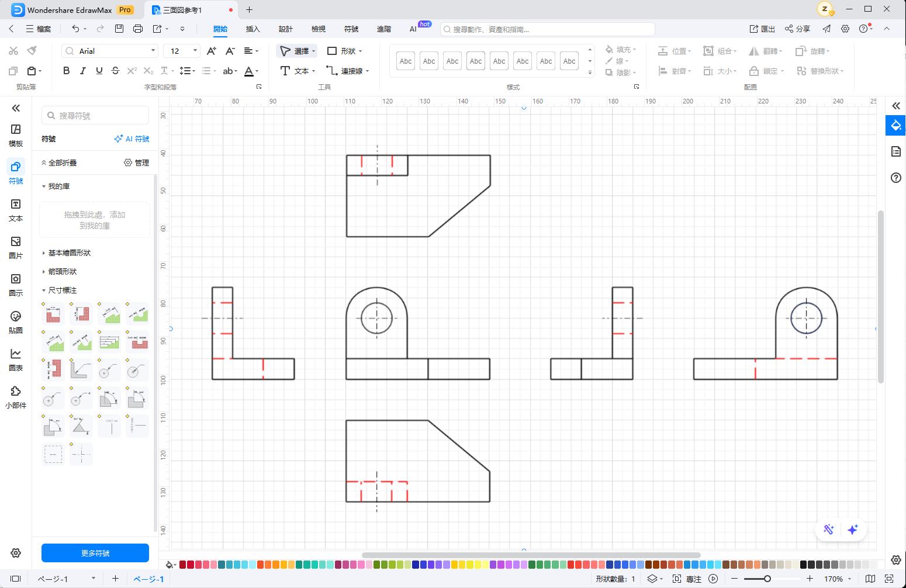Open the 圖片 images sidebar panel

tap(16, 247)
